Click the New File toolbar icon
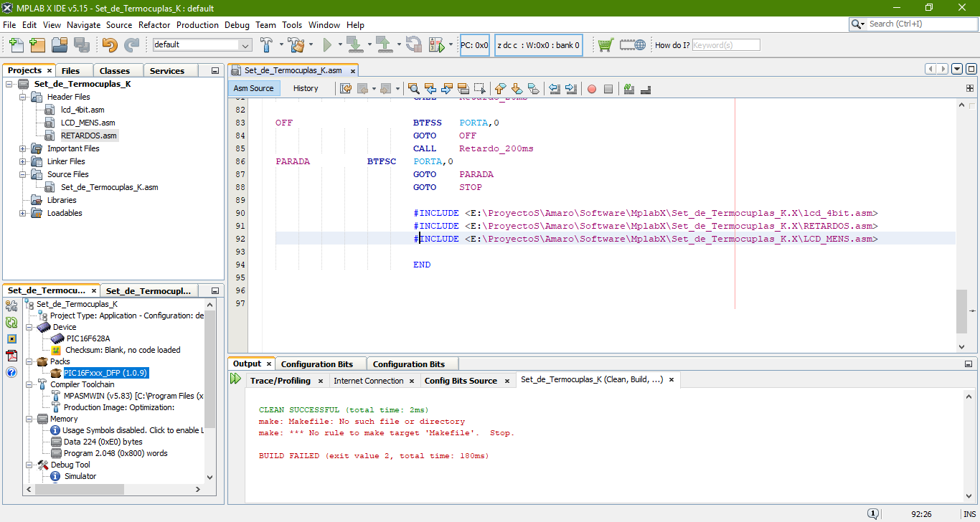 point(17,44)
